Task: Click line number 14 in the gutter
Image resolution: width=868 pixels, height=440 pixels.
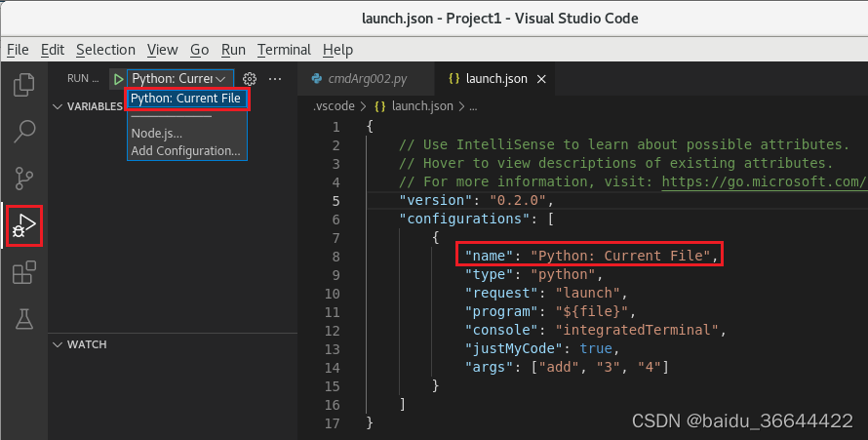Action: tap(333, 368)
